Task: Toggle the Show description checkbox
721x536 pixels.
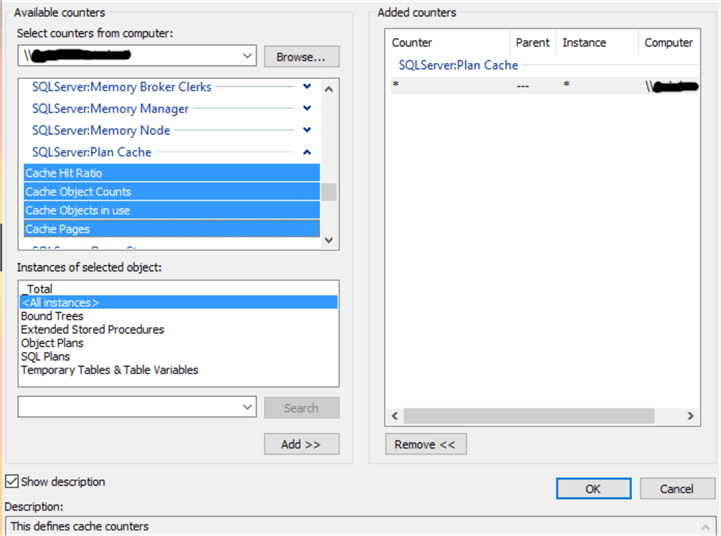Action: click(12, 481)
